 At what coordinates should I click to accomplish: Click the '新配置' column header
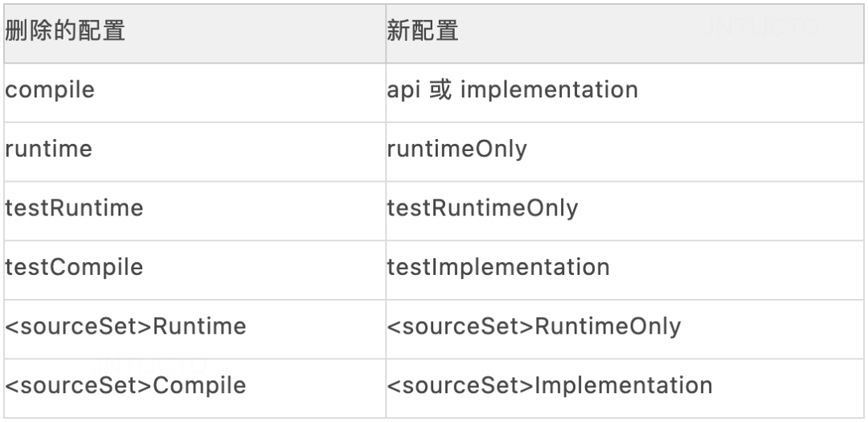point(423,32)
